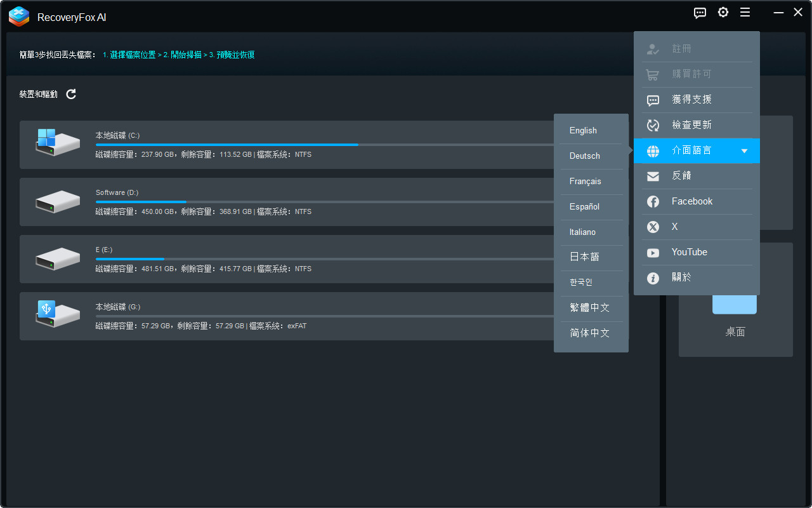Expand the 介面語言 submenu arrow

[744, 150]
